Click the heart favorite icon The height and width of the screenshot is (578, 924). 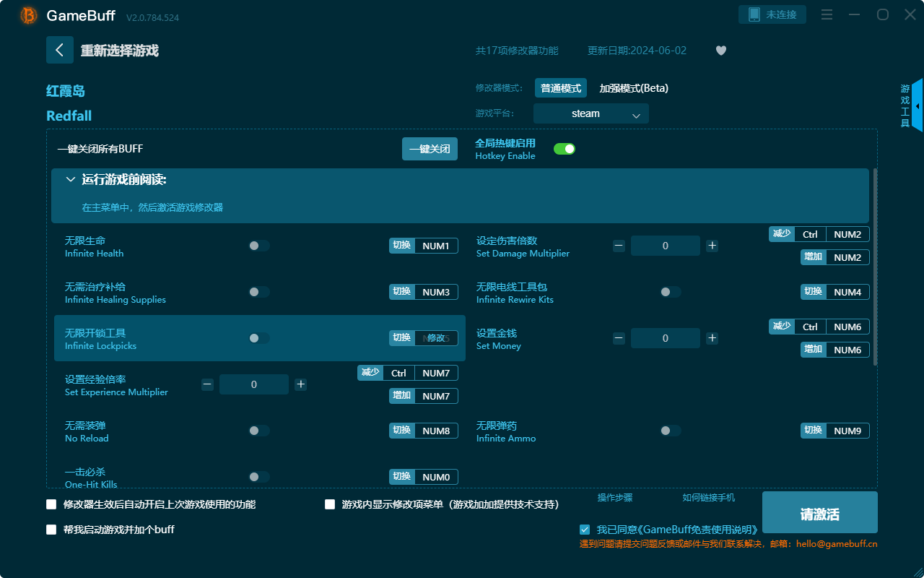(x=720, y=51)
